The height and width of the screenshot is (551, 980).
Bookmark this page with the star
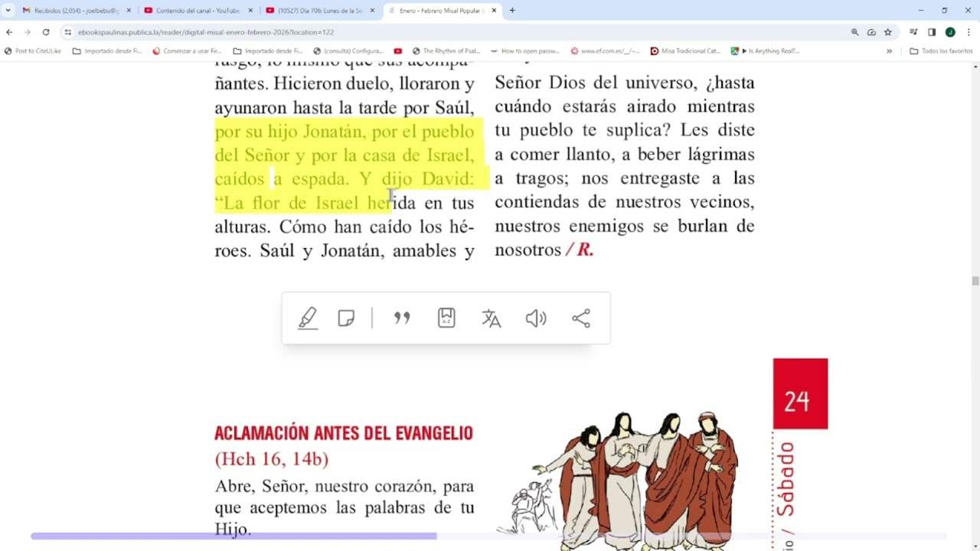point(888,32)
